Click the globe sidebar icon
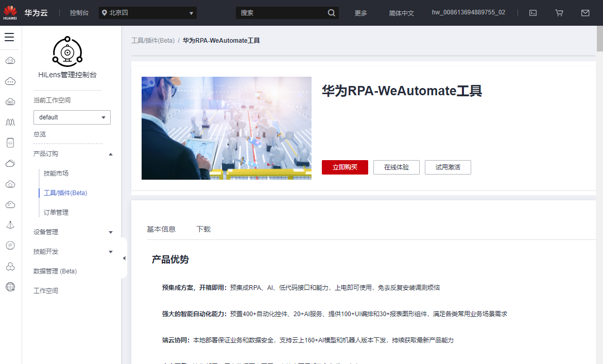The image size is (603, 364). click(x=10, y=287)
